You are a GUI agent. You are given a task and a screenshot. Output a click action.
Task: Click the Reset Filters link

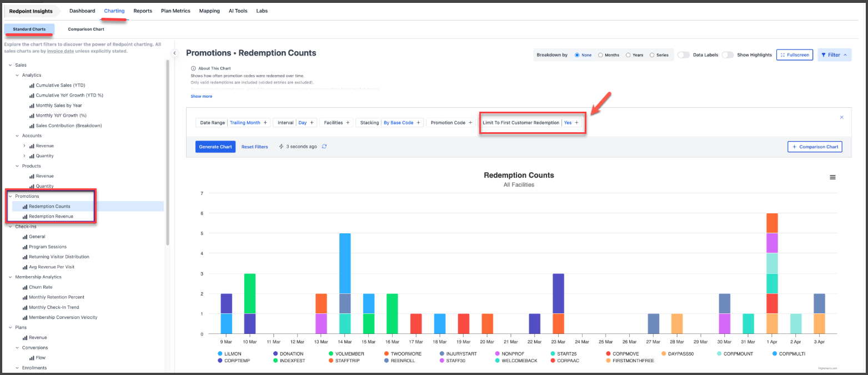tap(254, 147)
